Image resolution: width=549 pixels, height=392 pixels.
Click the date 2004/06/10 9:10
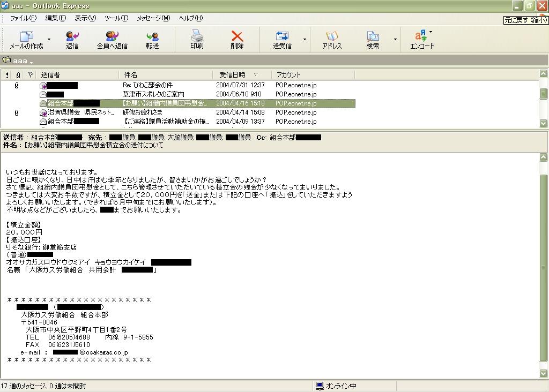[x=239, y=94]
